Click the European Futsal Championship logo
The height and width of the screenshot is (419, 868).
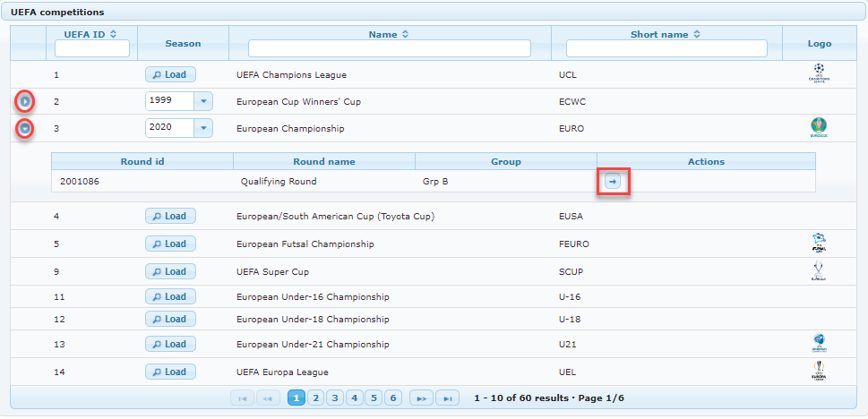[819, 243]
